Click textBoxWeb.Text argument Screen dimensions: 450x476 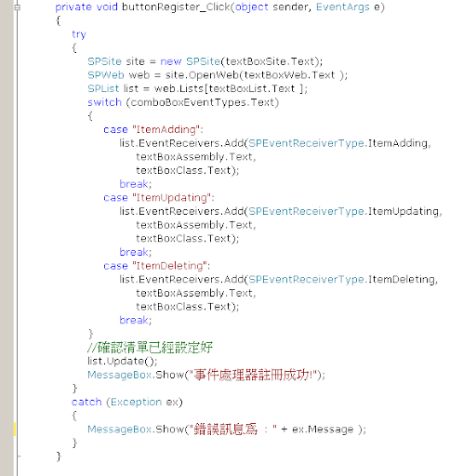coord(289,75)
